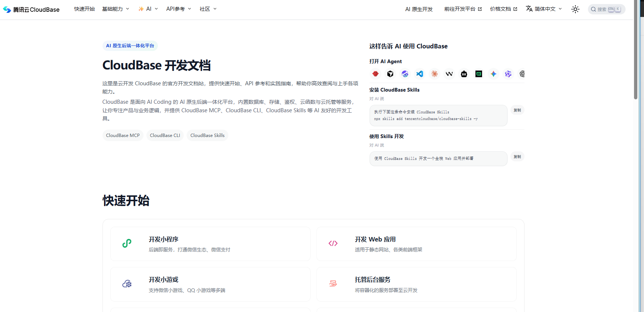The height and width of the screenshot is (312, 644).
Task: Open the Claude orange starburst agent icon
Action: click(434, 74)
